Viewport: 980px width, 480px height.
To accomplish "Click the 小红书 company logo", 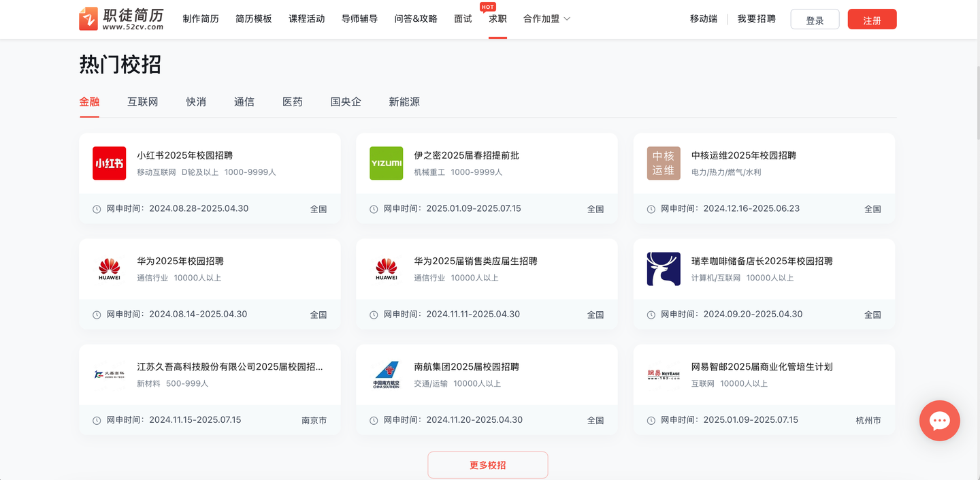I will pos(110,163).
